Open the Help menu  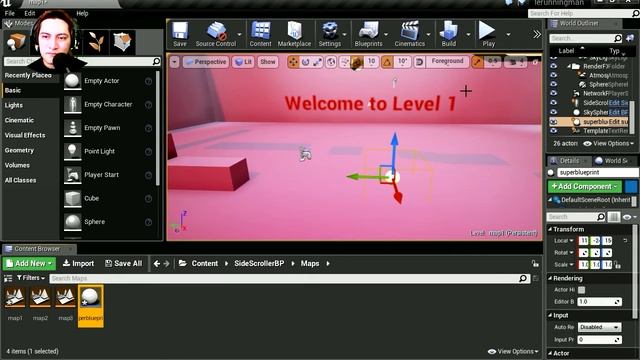[x=82, y=13]
